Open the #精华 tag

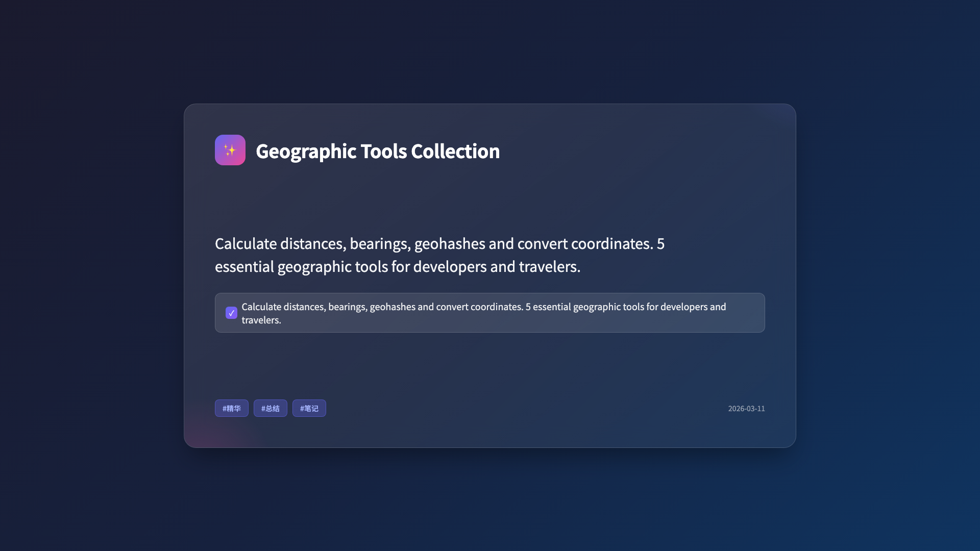click(232, 408)
